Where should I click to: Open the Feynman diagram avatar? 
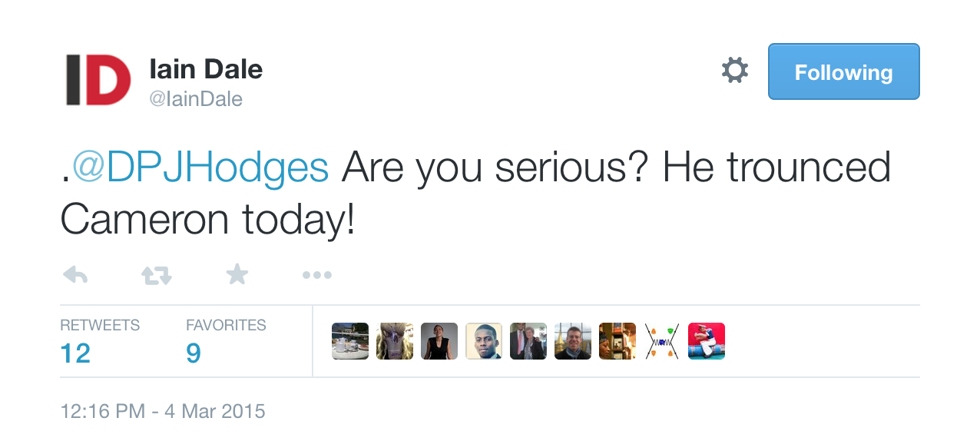tap(662, 341)
